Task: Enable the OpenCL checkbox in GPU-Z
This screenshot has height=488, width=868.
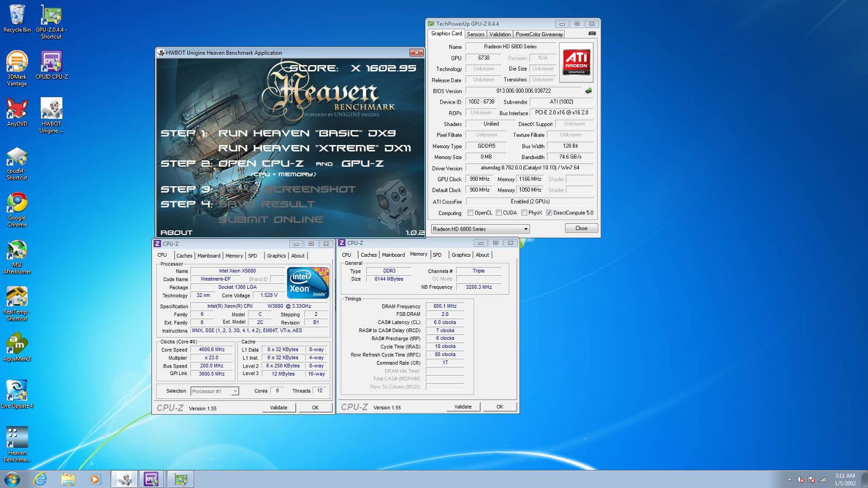Action: pyautogui.click(x=470, y=213)
